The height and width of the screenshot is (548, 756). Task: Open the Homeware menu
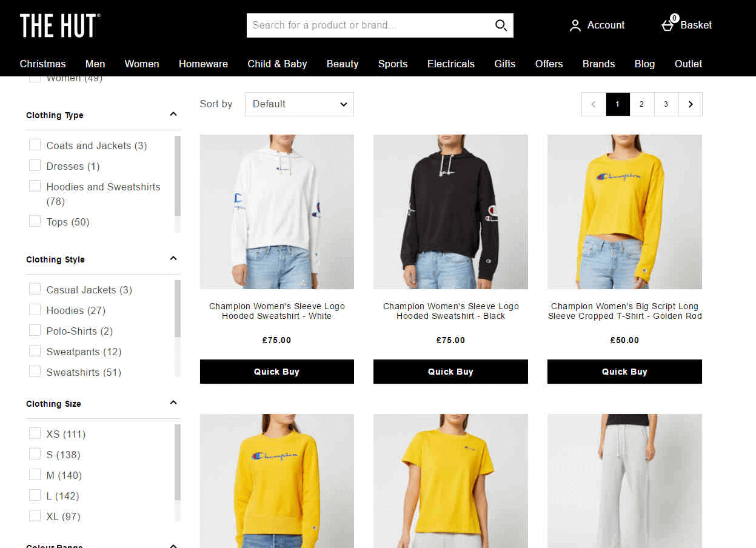pos(203,64)
